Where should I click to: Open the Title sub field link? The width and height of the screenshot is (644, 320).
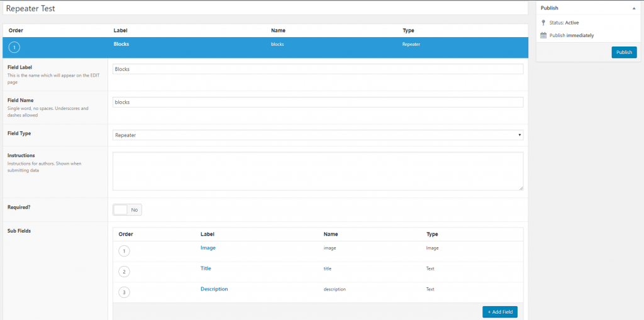206,268
